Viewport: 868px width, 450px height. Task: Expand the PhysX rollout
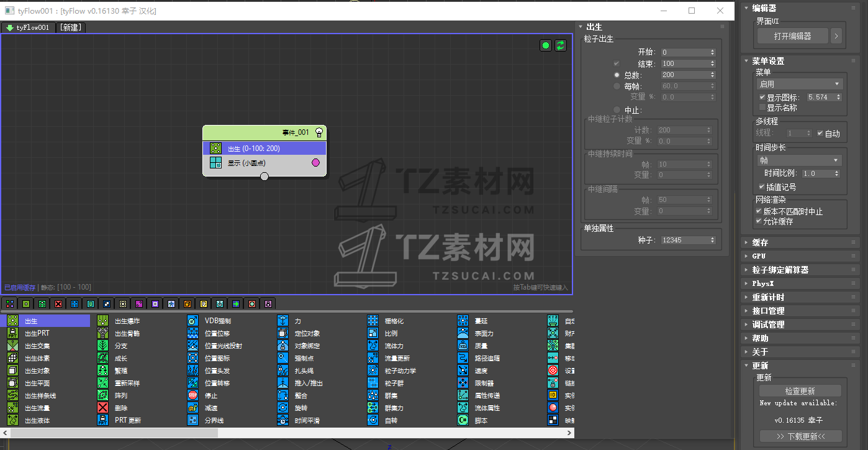[762, 283]
